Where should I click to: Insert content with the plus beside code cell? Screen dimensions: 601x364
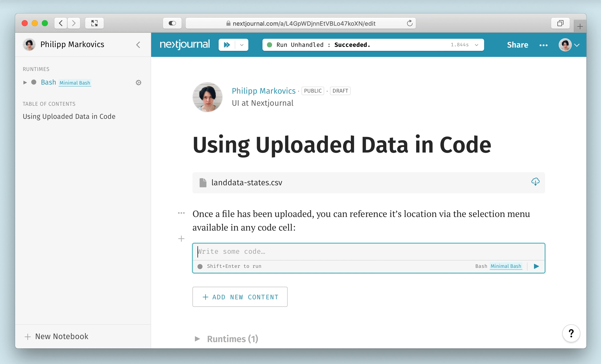[x=181, y=239]
